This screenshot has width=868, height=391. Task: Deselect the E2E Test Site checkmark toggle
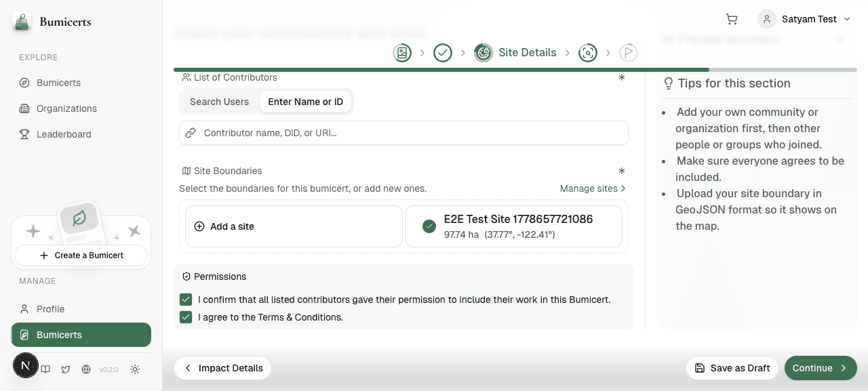click(429, 226)
